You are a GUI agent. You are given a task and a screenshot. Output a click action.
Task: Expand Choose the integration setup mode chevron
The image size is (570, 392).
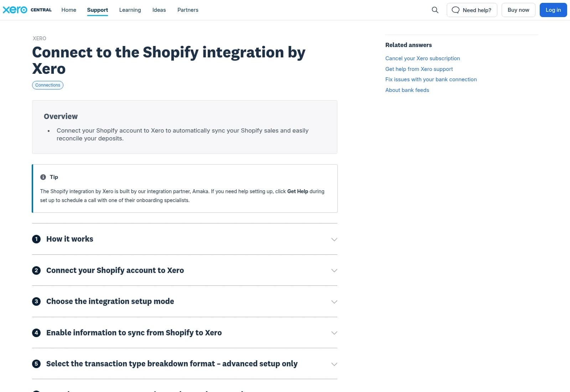(x=334, y=302)
